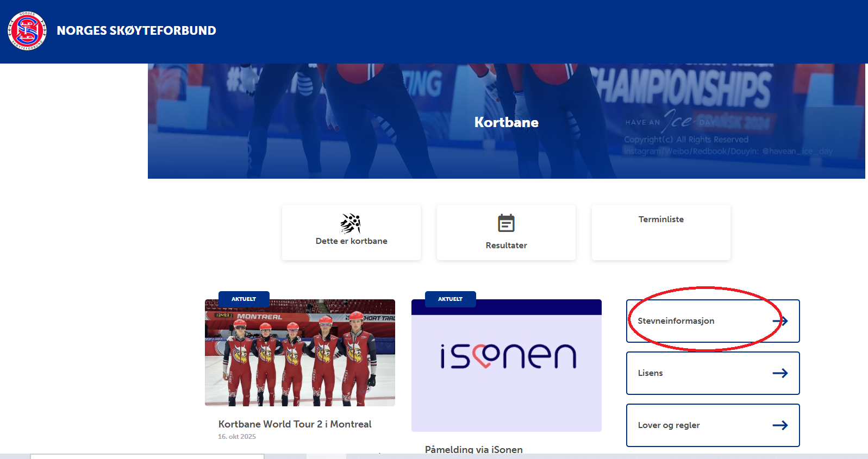
Task: Click AKTUELT tag on the Montreal article
Action: pyautogui.click(x=243, y=299)
